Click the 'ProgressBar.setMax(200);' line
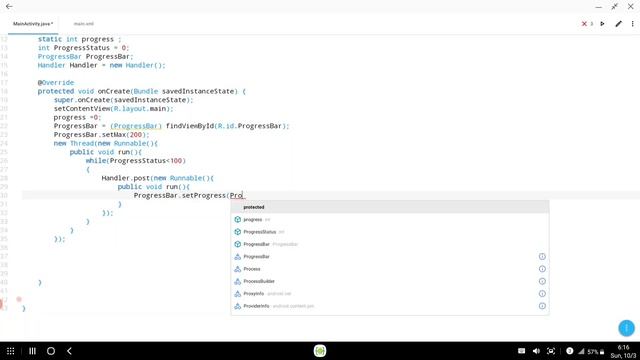The width and height of the screenshot is (640, 360). pos(101,135)
